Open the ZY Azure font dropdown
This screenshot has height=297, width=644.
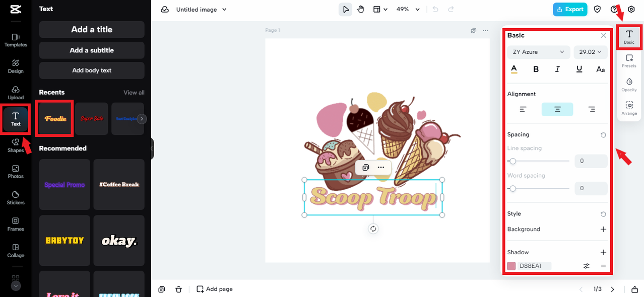point(539,52)
